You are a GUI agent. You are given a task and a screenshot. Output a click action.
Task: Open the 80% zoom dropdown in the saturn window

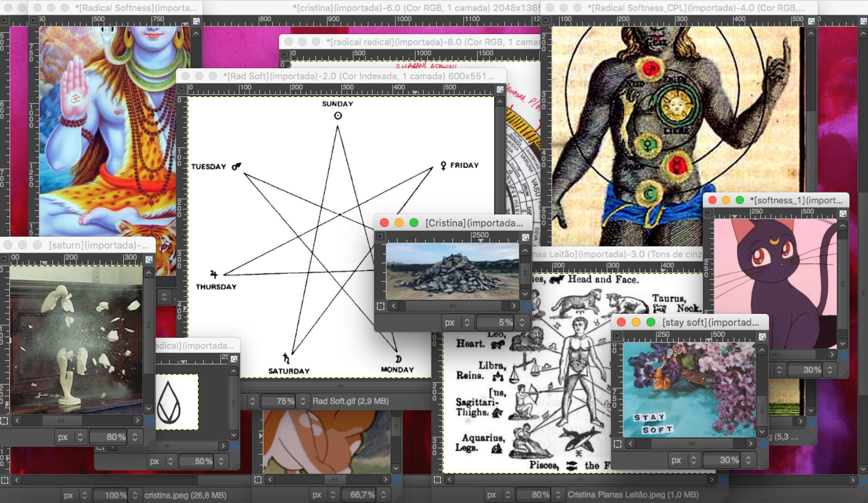click(135, 437)
